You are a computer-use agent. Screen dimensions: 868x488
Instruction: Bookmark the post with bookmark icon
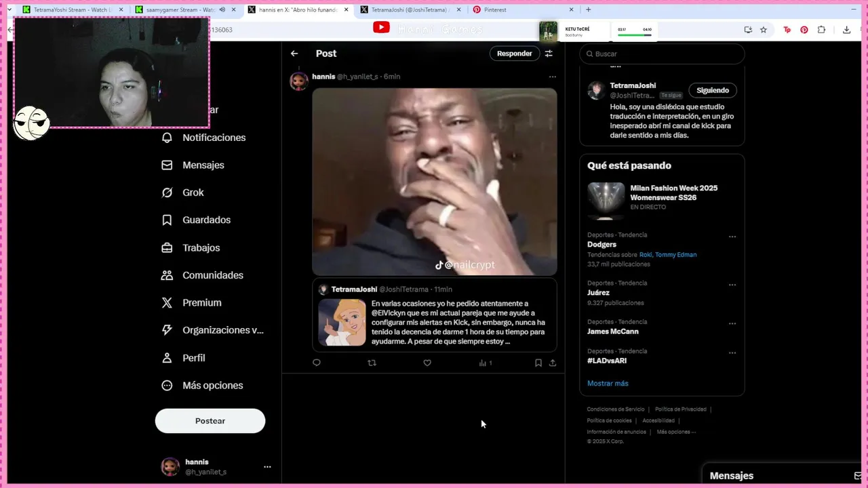[538, 363]
